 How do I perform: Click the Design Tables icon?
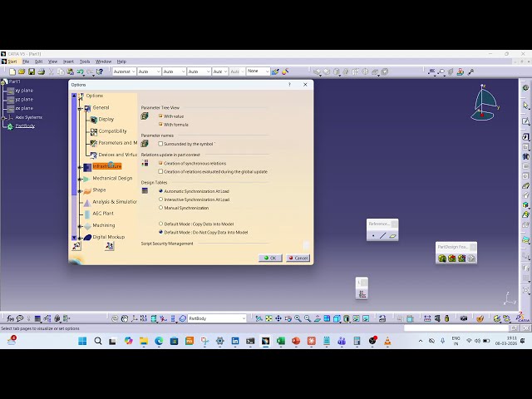point(145,190)
